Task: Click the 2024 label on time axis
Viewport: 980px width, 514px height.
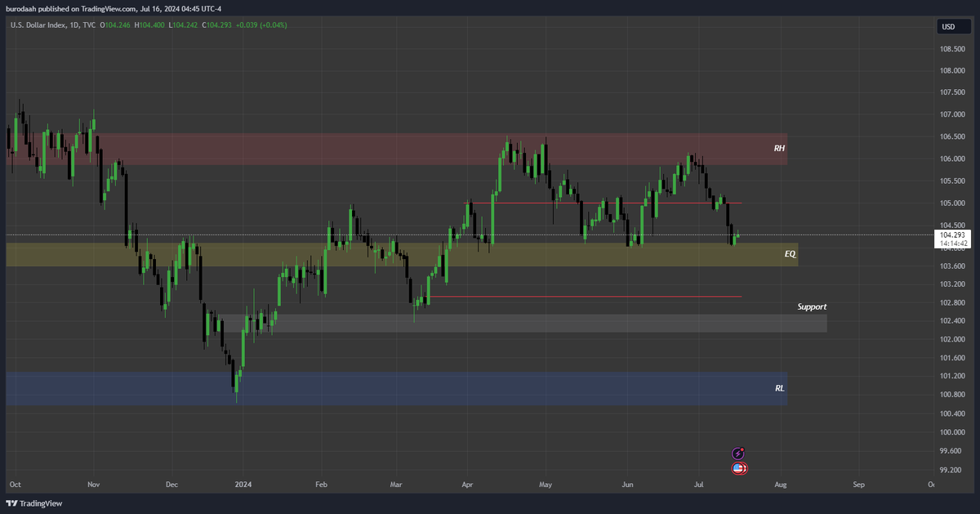Action: [244, 484]
